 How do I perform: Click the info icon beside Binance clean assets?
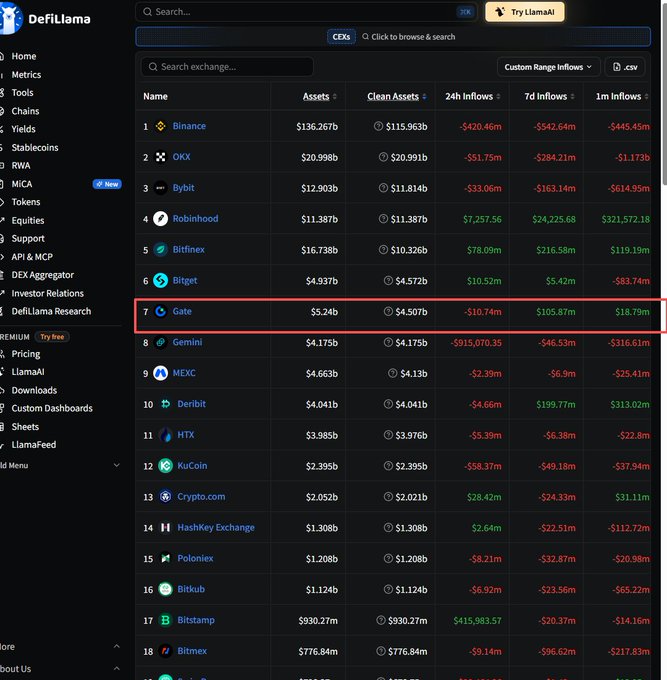click(378, 126)
